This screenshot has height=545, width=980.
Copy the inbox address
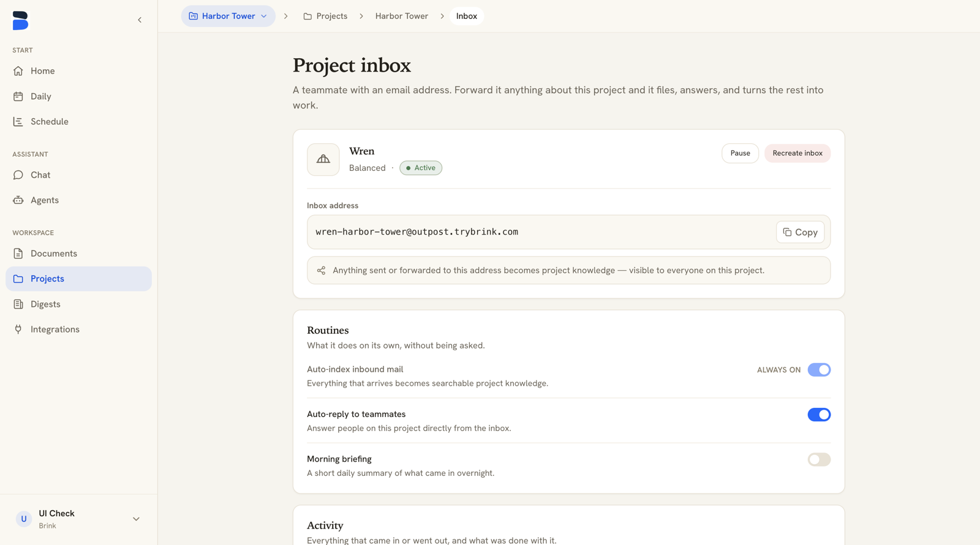tap(800, 232)
